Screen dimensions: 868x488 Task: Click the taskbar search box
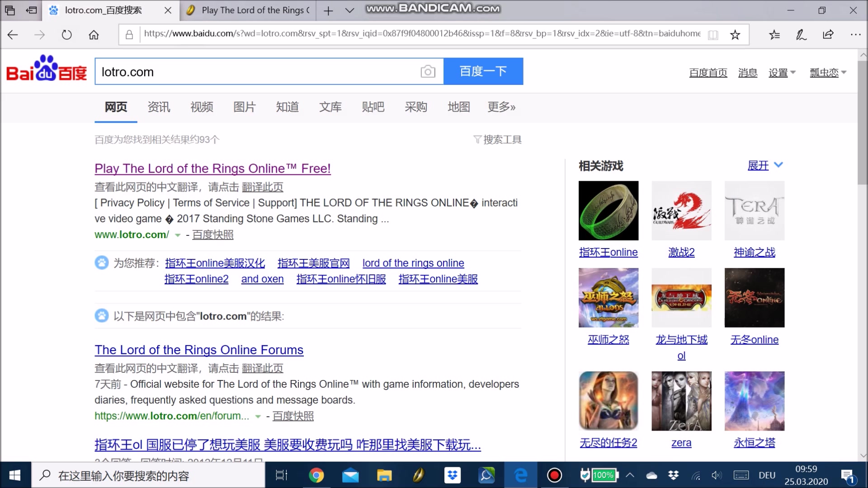tap(148, 475)
